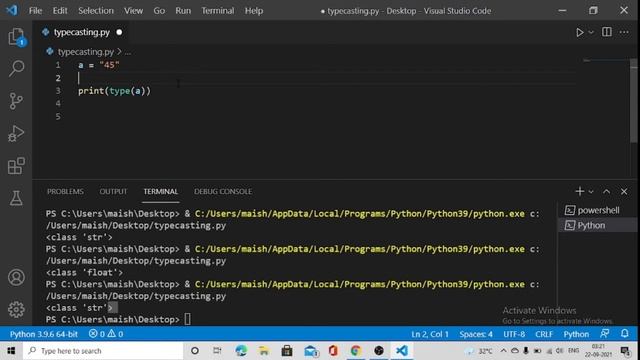Open the Extensions view
640x360 pixels.
coord(16,166)
